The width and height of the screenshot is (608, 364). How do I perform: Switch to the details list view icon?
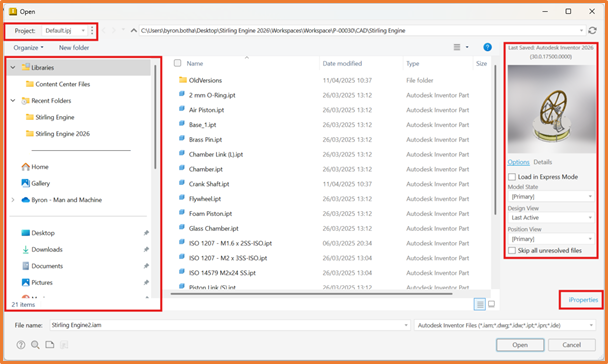coord(480,304)
